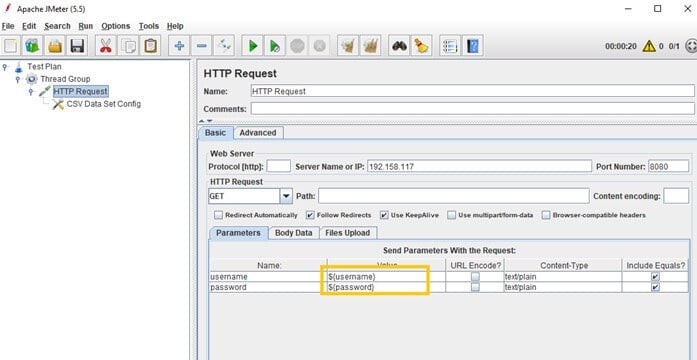697x360 pixels.
Task: Click the Expand all plus icon
Action: click(x=180, y=46)
